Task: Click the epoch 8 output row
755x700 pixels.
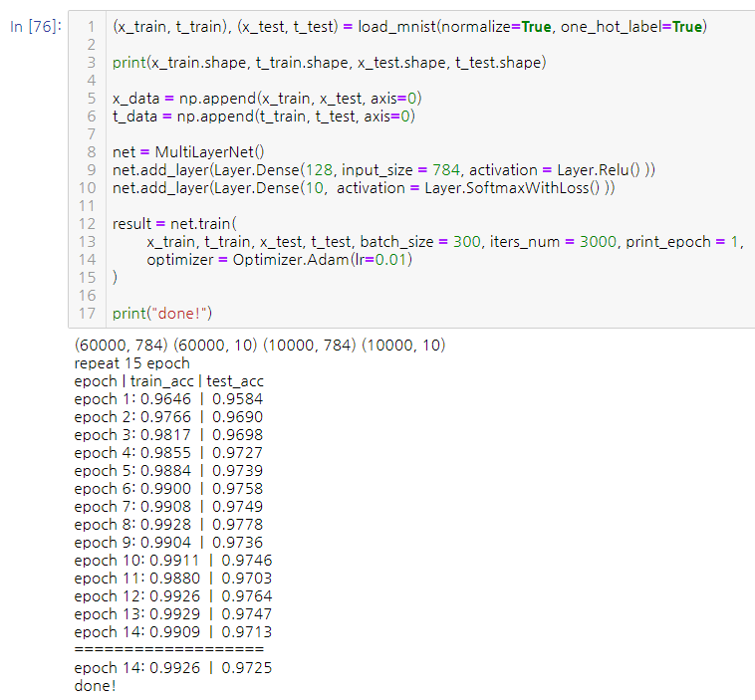Action: coord(168,525)
